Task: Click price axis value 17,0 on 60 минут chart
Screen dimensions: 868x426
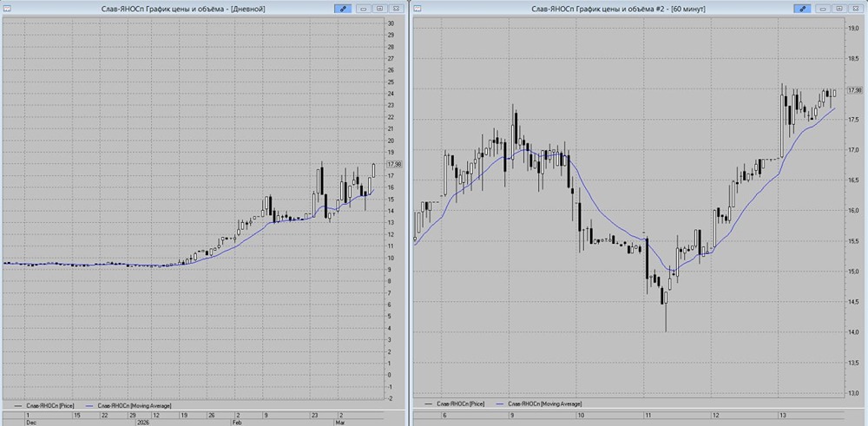Action: point(853,150)
